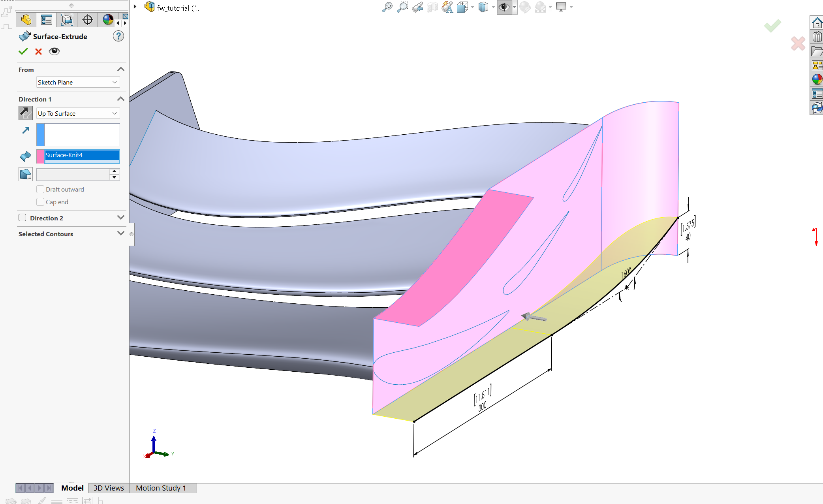Open the ConfigurationManager tab icon
This screenshot has width=823, height=504.
click(x=67, y=20)
